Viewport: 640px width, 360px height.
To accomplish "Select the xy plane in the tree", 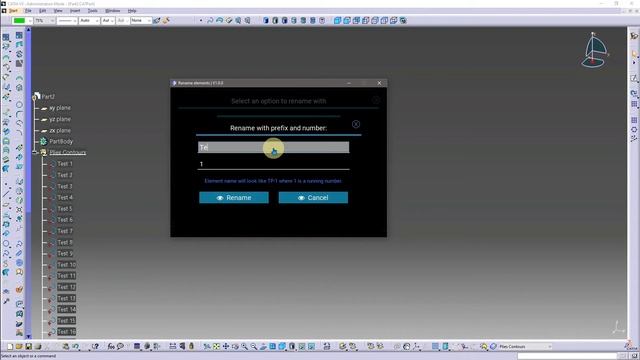I will coord(60,108).
